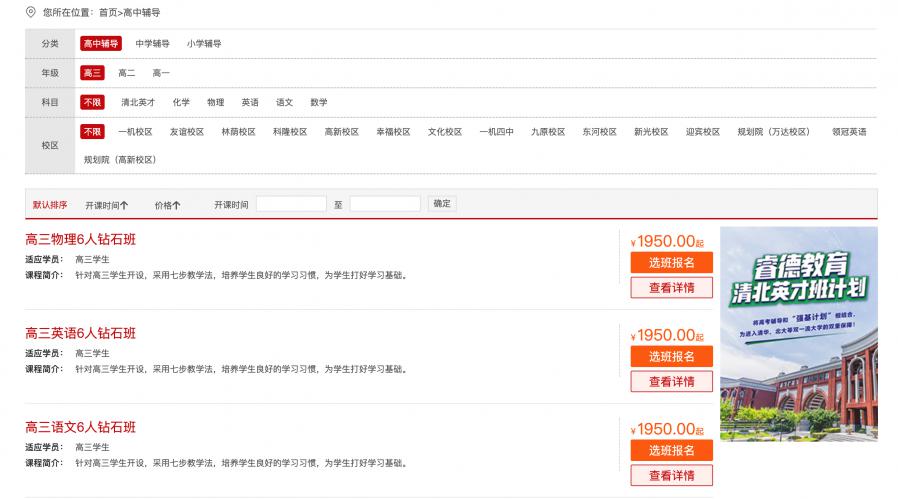Open the 高三语文6人钻石班 course title
Screen dimensions: 898x499
80,427
